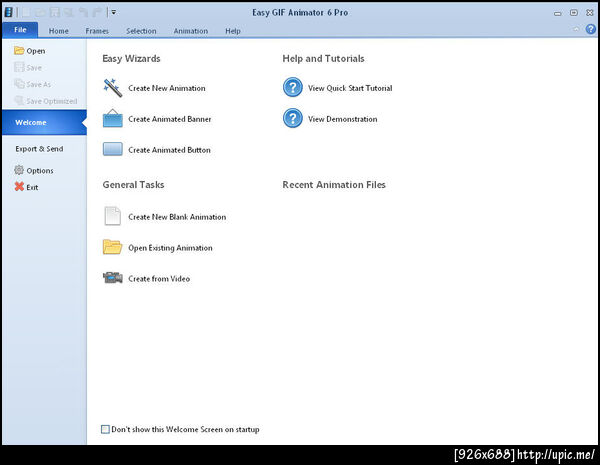Viewport: 600px width, 465px height.
Task: Click the folder icon for Open Existing Animation
Action: (x=112, y=247)
